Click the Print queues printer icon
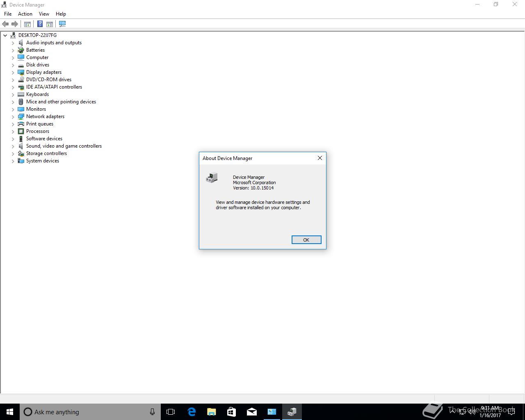This screenshot has height=420, width=525. pyautogui.click(x=21, y=124)
